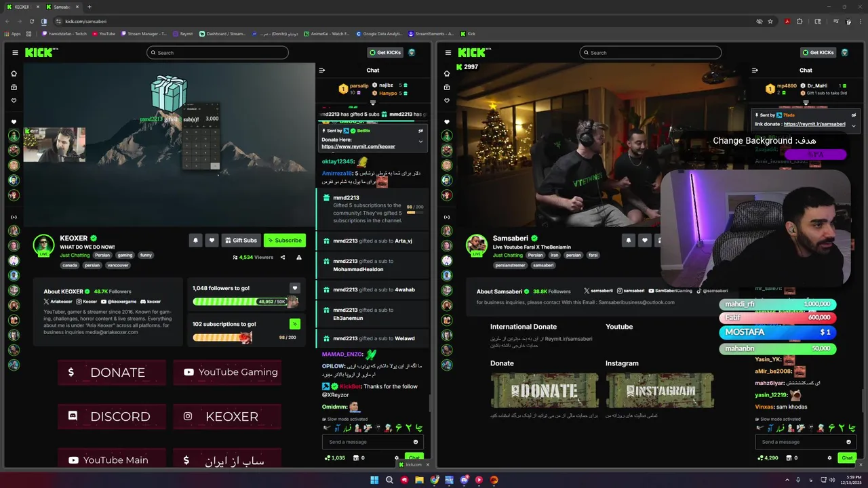Subscribe to KEOXER channel

click(284, 240)
